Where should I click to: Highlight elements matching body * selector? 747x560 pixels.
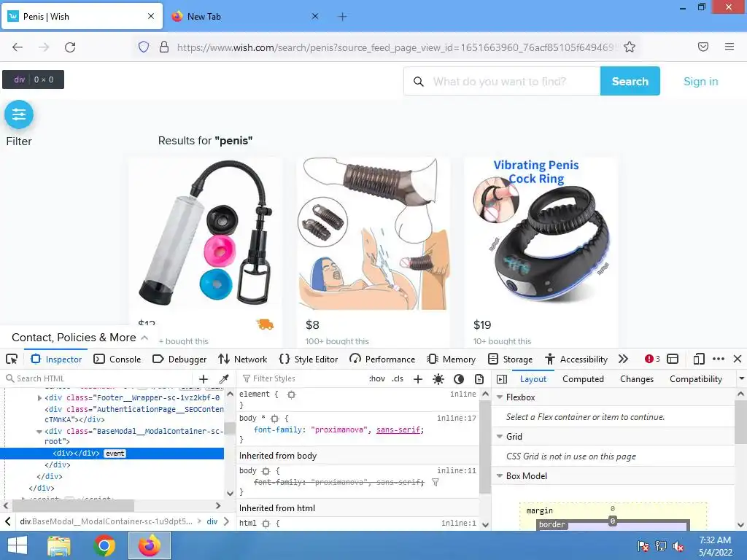click(x=274, y=419)
